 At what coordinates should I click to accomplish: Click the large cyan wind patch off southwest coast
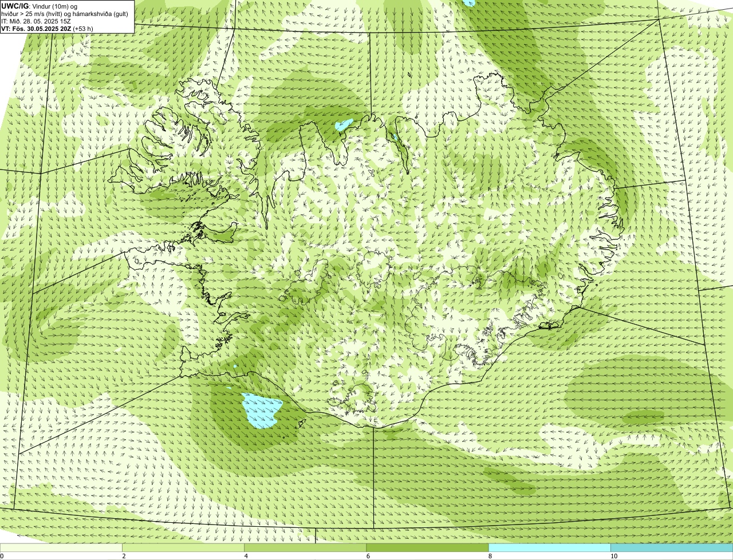pyautogui.click(x=262, y=410)
